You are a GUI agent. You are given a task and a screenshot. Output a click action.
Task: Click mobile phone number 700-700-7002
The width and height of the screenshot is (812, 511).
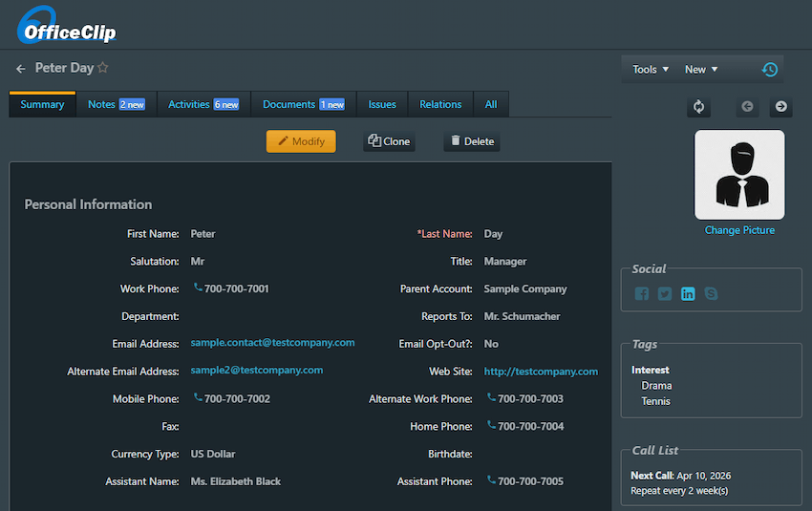tap(237, 398)
